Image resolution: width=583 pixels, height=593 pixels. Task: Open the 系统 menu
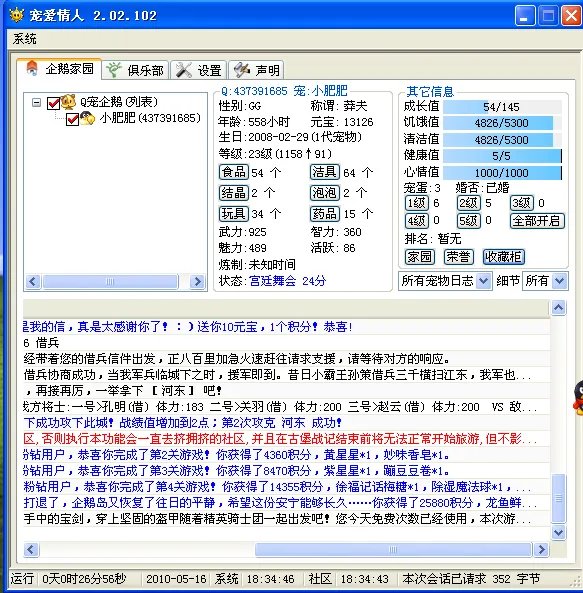tap(25, 39)
